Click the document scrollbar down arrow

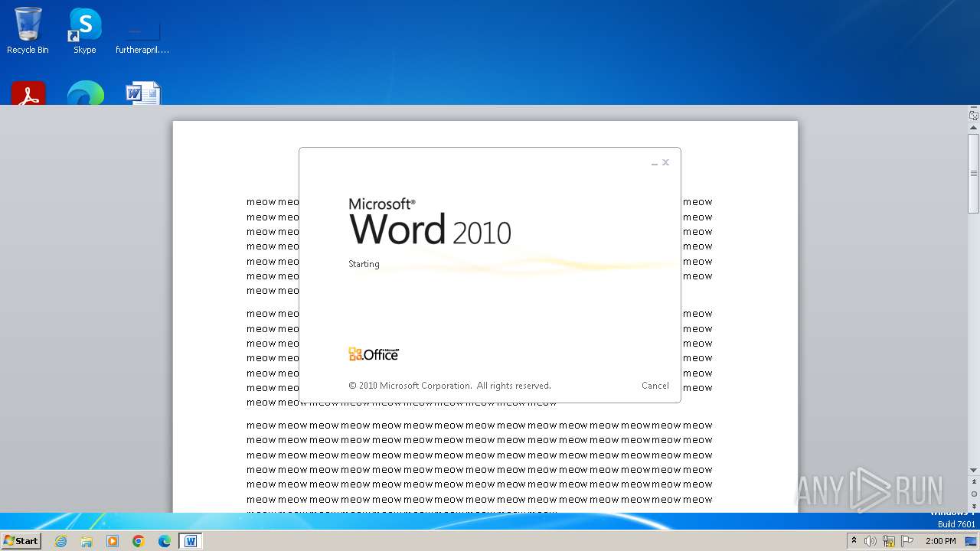pos(974,470)
